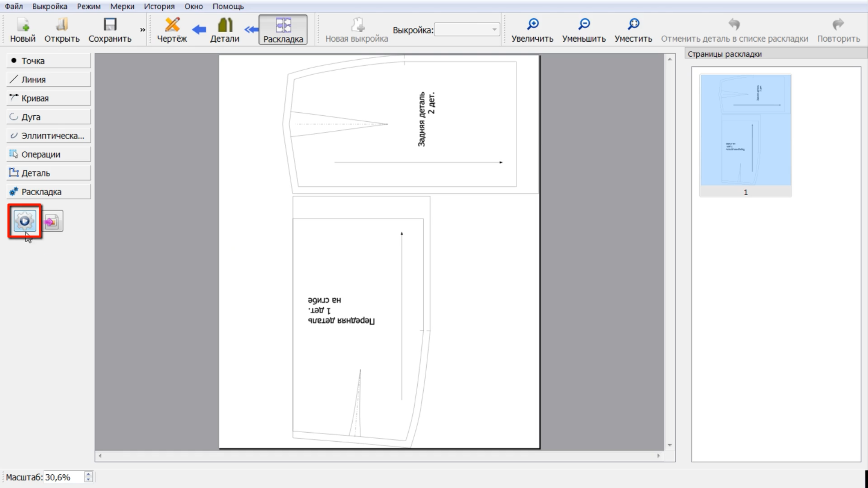Click the export layout icon beside gear
The image size is (868, 488).
pyautogui.click(x=52, y=222)
